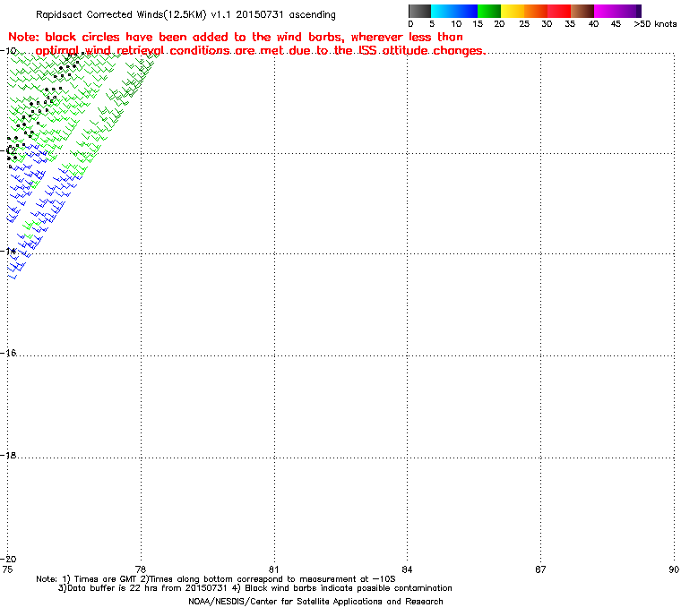Click the brown 35-40 knots color segment
Screen dimensions: 681x616
[x=582, y=11]
